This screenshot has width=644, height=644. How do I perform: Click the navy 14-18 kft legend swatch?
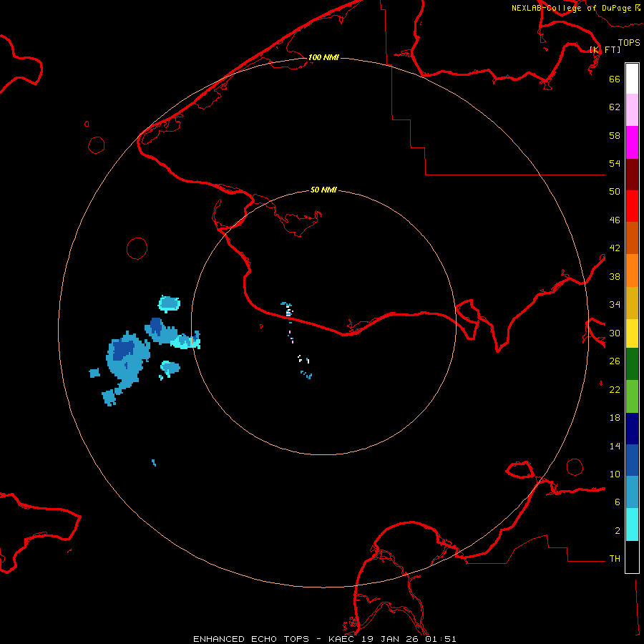click(632, 429)
